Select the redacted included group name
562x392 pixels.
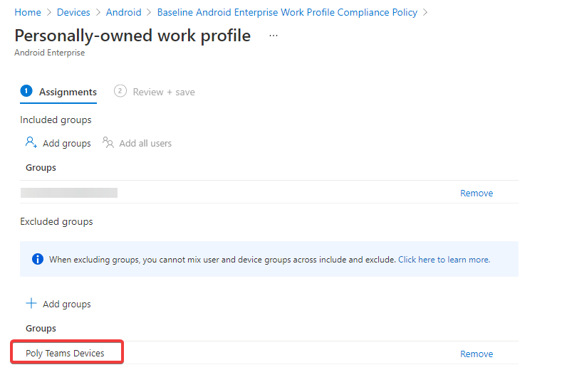coord(69,193)
